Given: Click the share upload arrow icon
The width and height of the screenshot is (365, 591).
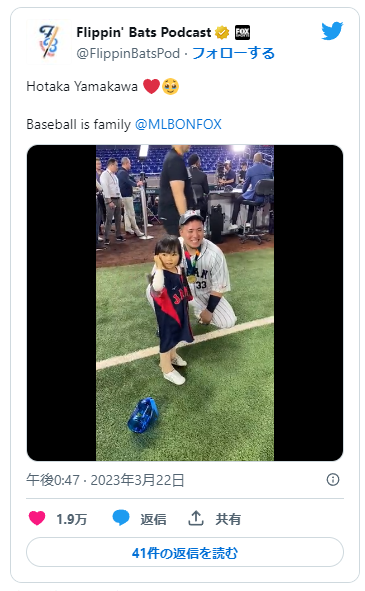Looking at the screenshot, I should point(196,518).
